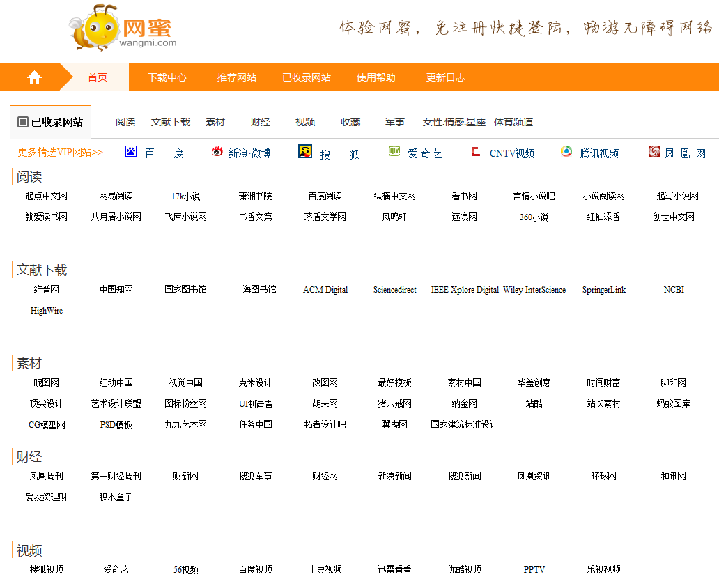Image resolution: width=719 pixels, height=588 pixels.
Task: Open 和讯网 link
Action: pyautogui.click(x=674, y=476)
